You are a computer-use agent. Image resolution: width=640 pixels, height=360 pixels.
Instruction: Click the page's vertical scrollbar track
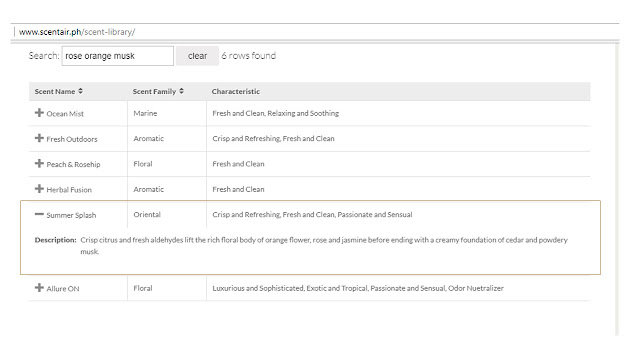pyautogui.click(x=617, y=190)
